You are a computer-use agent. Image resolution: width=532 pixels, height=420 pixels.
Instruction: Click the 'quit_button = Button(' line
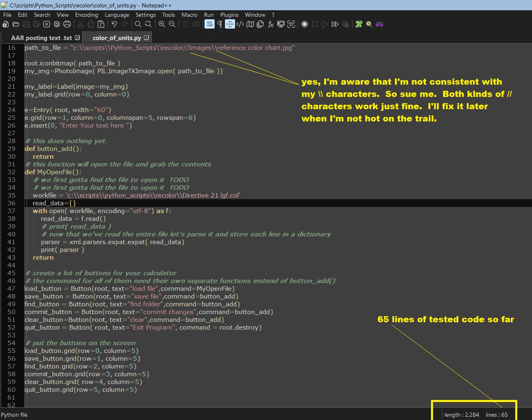143,328
